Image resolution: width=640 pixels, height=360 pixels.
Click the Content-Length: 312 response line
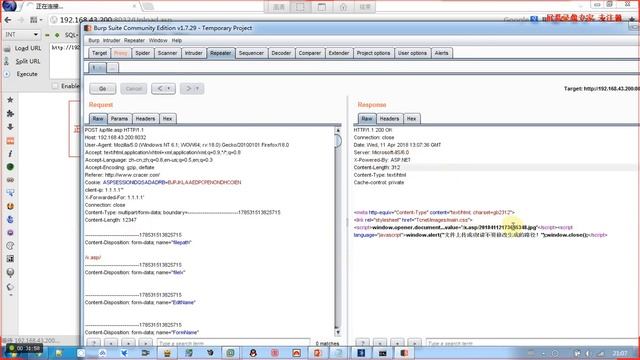pos(377,167)
